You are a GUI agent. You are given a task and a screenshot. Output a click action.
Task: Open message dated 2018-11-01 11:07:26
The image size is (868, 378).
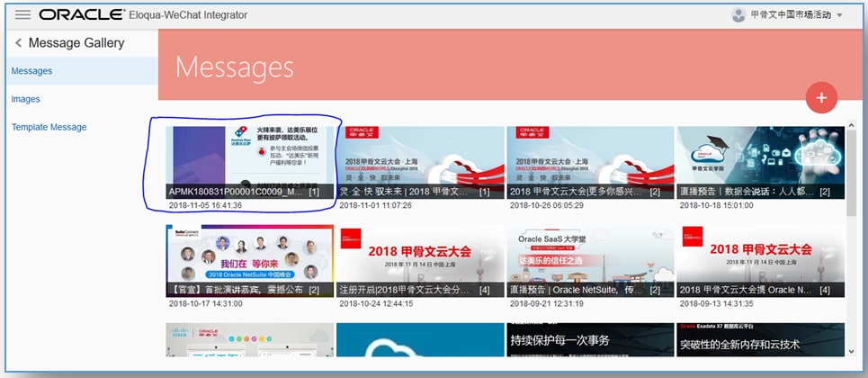[420, 162]
